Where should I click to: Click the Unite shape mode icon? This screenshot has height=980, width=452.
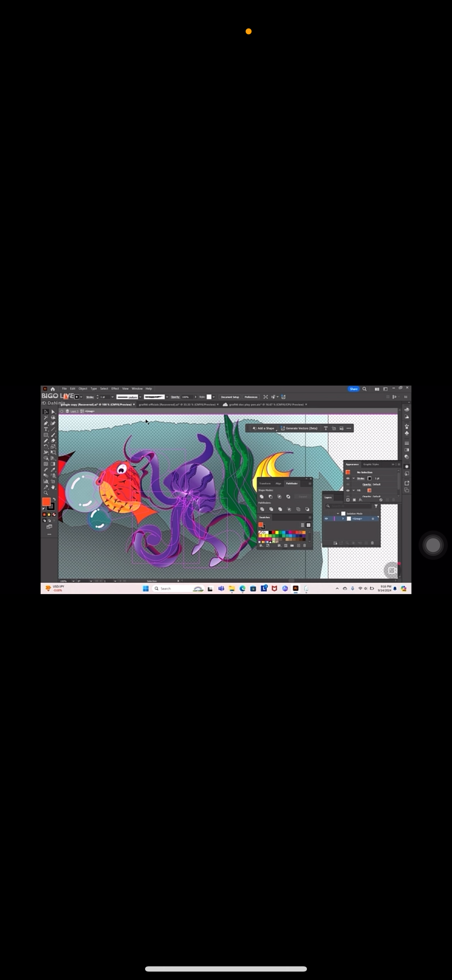tap(262, 497)
